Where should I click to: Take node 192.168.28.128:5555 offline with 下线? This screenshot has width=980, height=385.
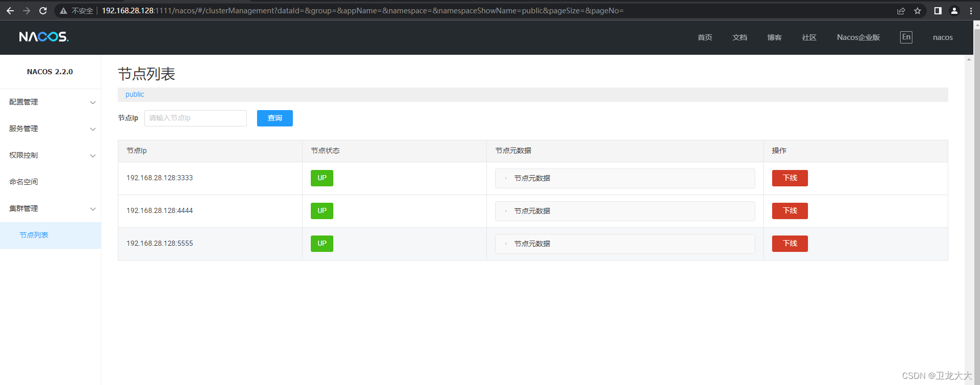click(790, 244)
